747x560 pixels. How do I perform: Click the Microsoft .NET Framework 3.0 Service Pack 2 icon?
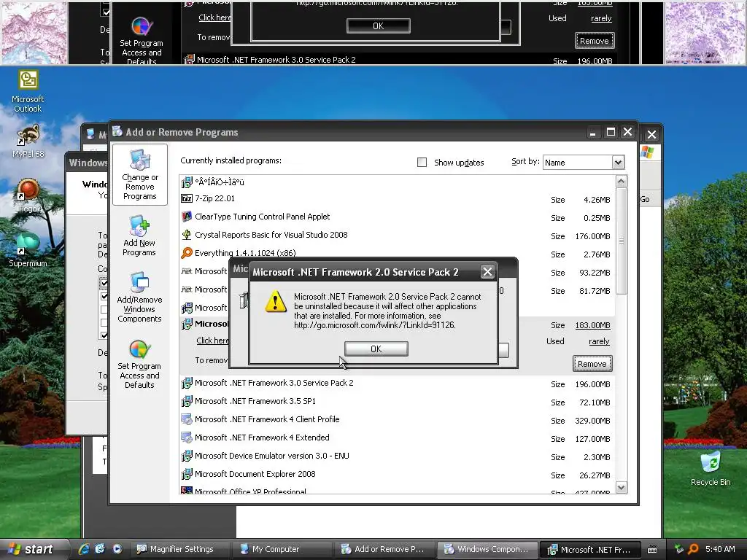tap(187, 383)
